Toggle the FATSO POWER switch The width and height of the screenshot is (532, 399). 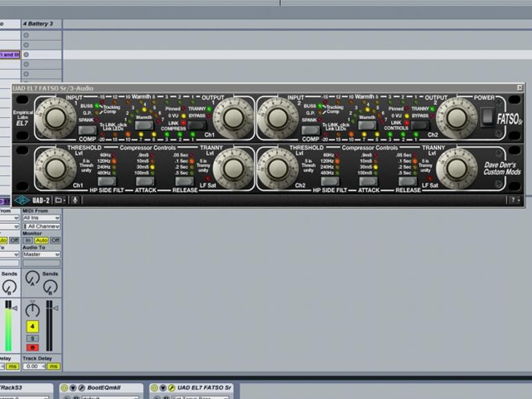(x=488, y=116)
